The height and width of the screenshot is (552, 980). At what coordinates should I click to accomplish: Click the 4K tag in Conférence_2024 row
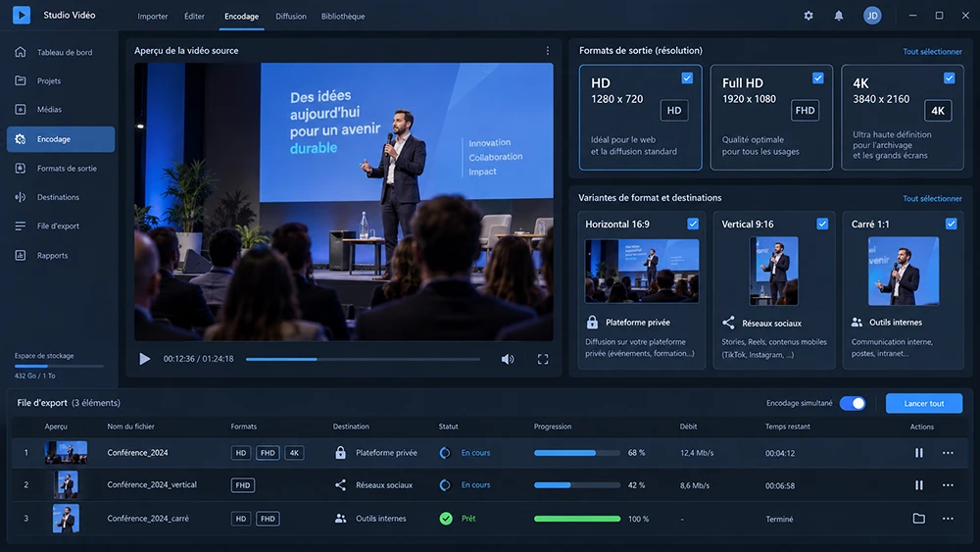294,453
